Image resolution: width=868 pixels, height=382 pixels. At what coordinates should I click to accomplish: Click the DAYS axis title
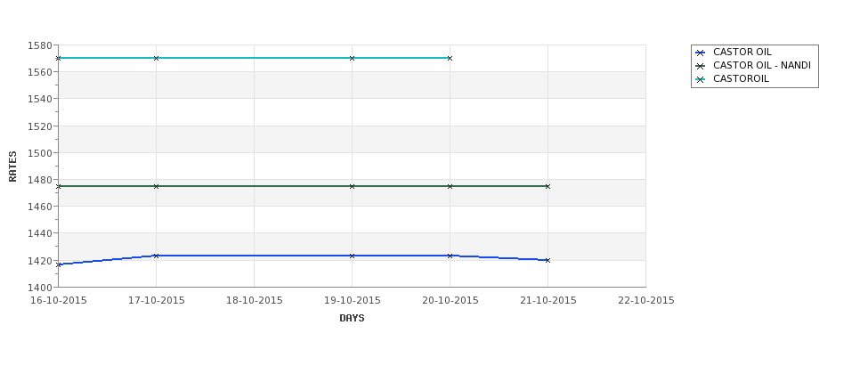352,319
